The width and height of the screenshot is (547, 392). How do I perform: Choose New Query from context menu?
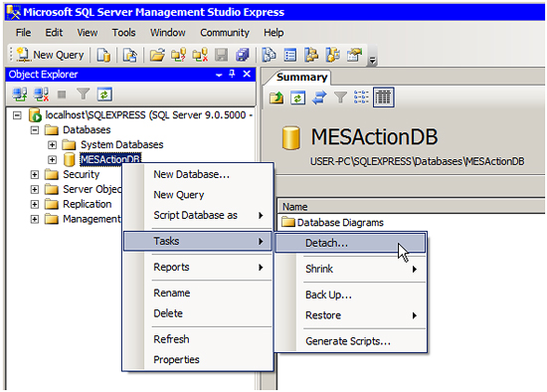(198, 194)
